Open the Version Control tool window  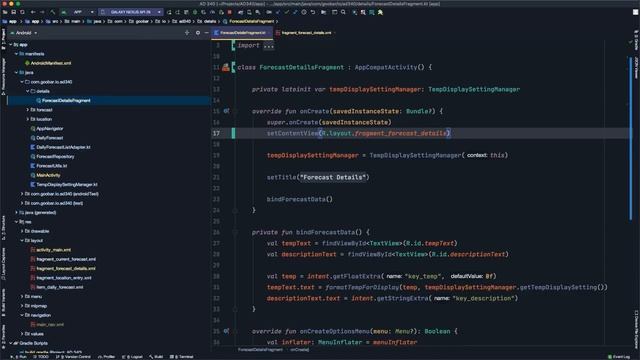coord(73,357)
